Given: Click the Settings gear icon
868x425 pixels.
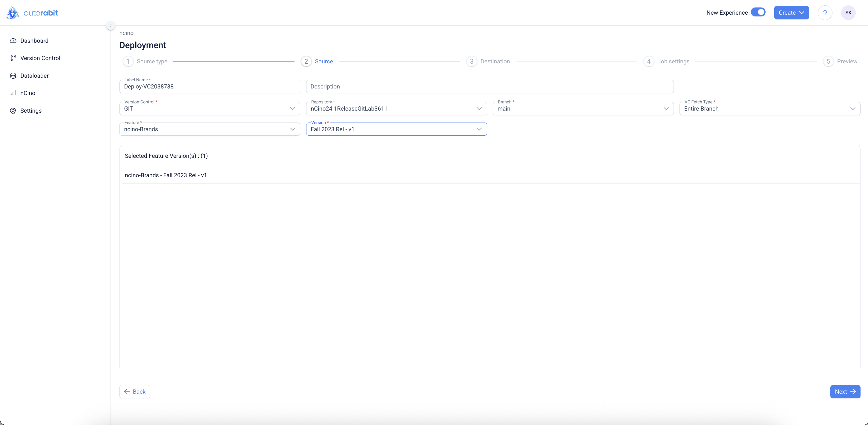Looking at the screenshot, I should [x=13, y=111].
